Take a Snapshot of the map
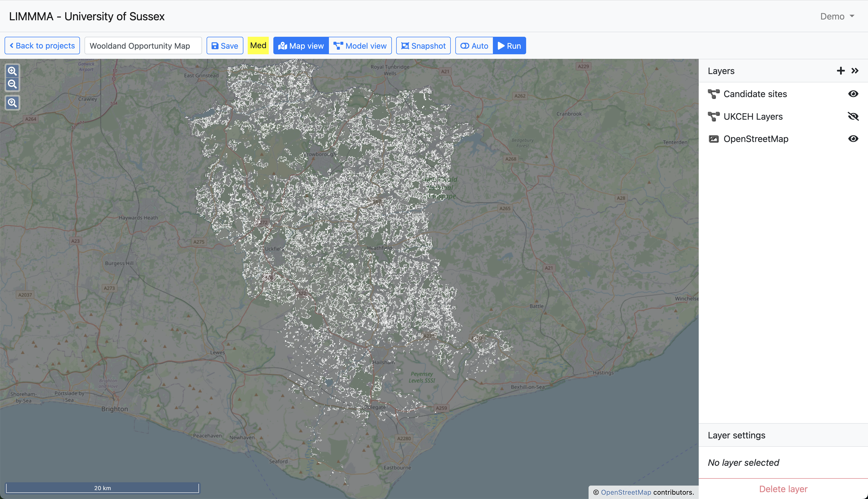The image size is (868, 499). 423,46
